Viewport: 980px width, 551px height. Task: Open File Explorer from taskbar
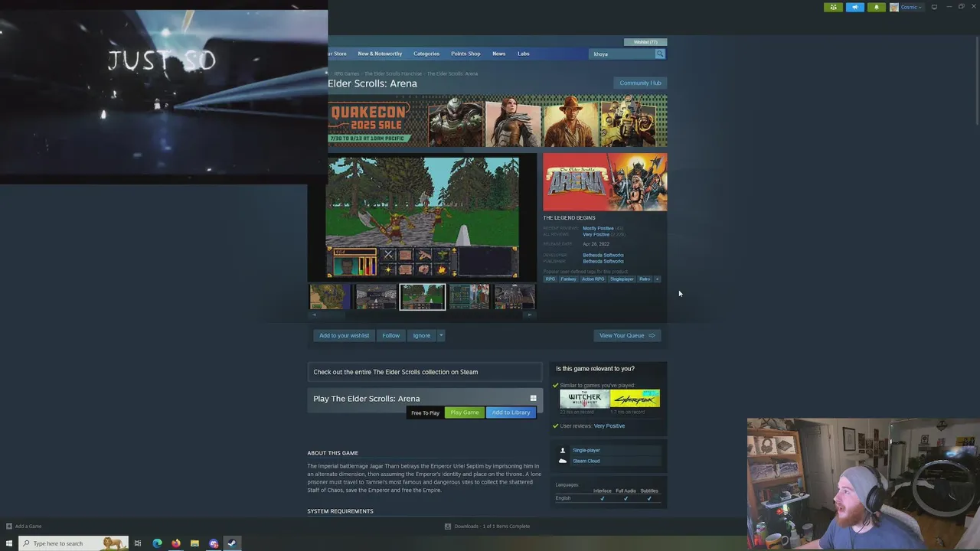[x=194, y=543]
